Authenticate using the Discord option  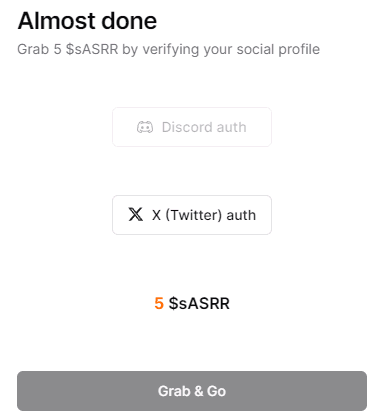pos(192,127)
